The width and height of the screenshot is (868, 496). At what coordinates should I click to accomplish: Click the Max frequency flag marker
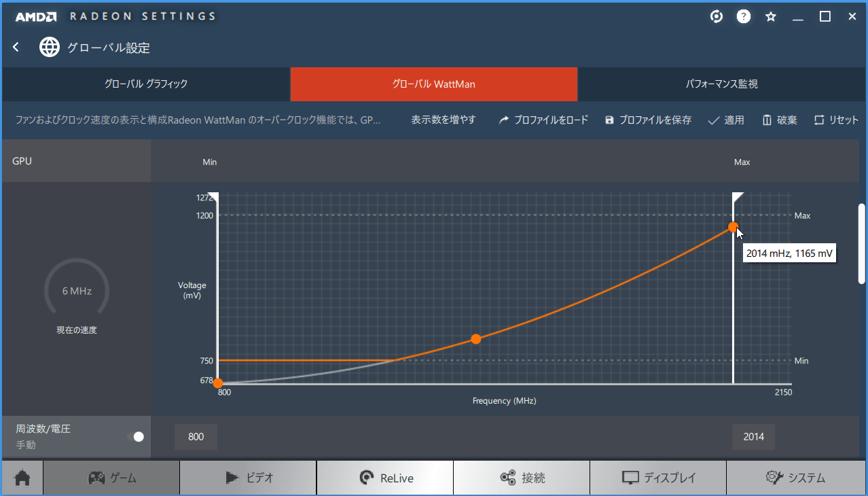738,196
